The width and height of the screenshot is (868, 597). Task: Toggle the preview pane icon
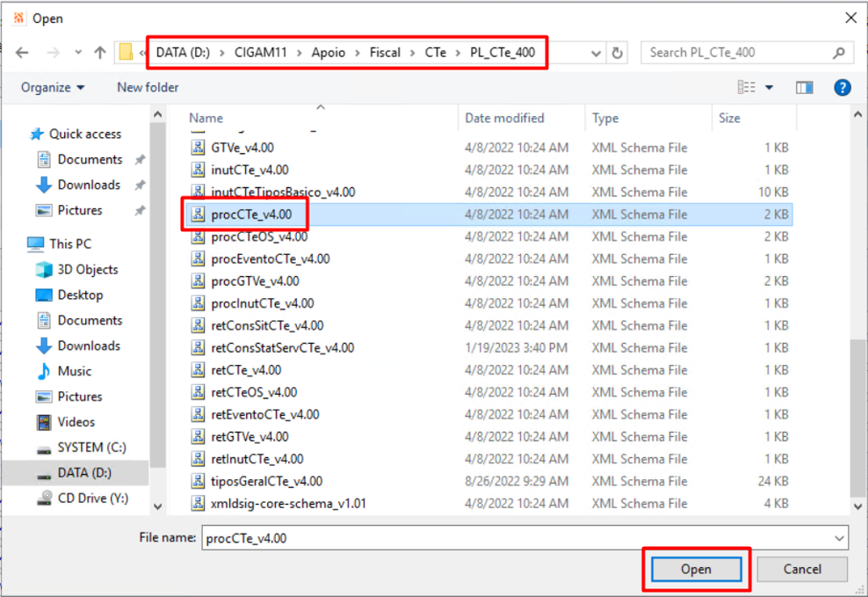[805, 88]
